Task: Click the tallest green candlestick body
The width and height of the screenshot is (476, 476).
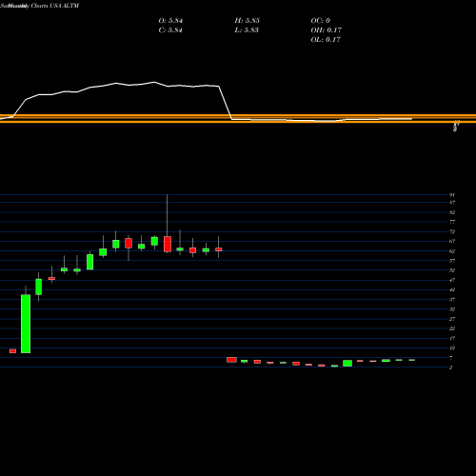Action: (26, 324)
